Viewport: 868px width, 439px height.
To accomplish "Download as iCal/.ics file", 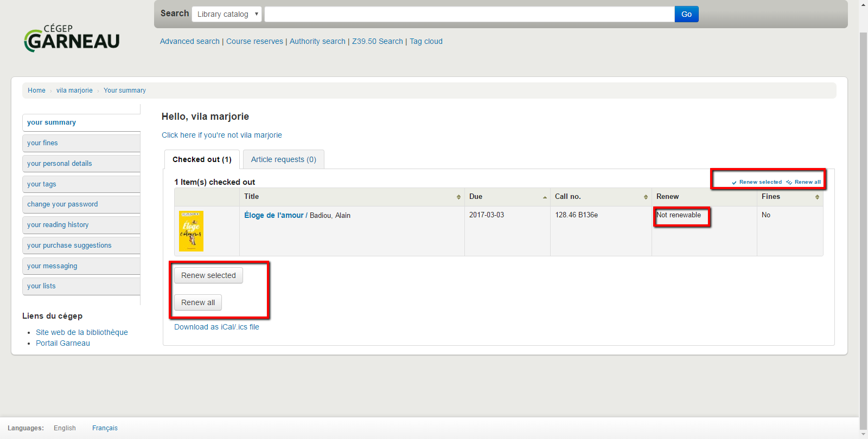I will pos(216,327).
